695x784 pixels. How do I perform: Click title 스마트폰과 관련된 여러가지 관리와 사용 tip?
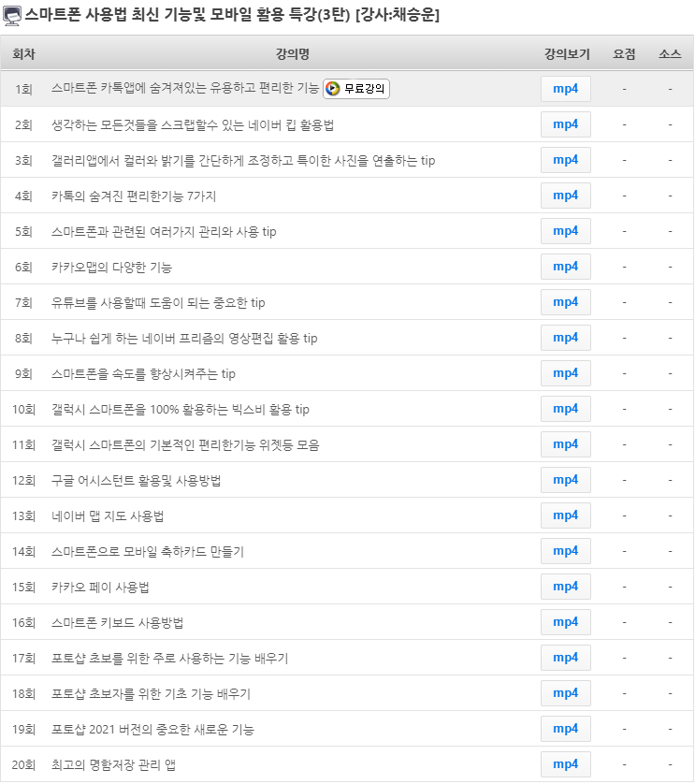pos(164,231)
